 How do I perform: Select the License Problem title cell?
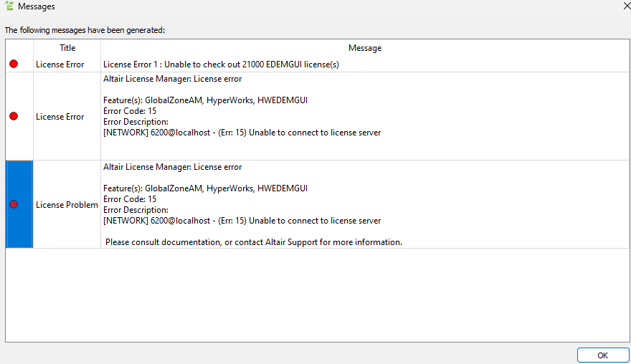pos(67,205)
